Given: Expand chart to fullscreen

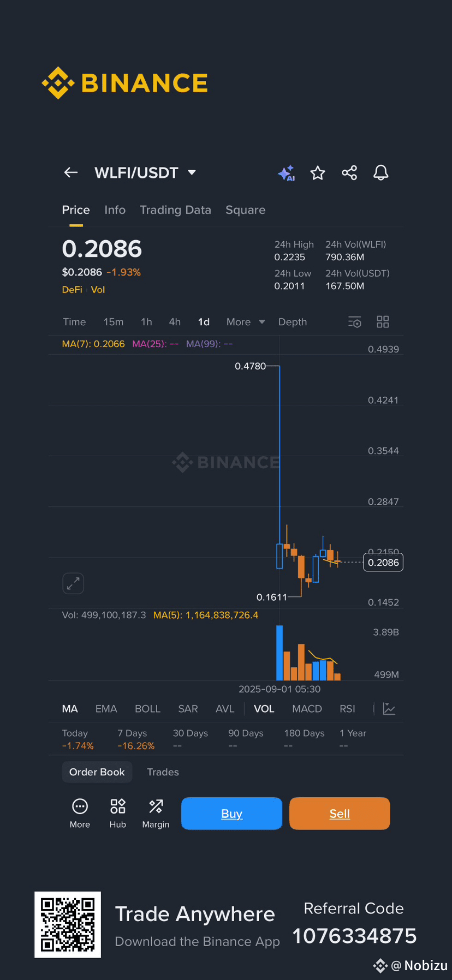Looking at the screenshot, I should (73, 583).
